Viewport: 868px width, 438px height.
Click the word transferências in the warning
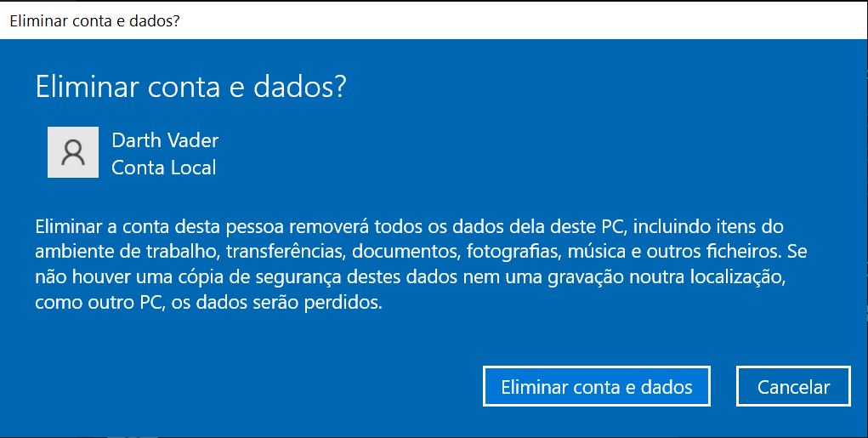tap(286, 252)
